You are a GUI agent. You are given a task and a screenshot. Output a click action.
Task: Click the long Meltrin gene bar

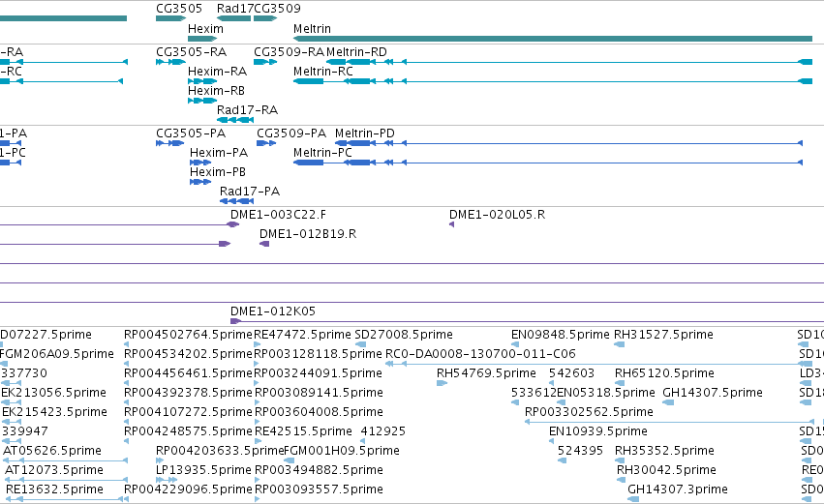tap(553, 39)
